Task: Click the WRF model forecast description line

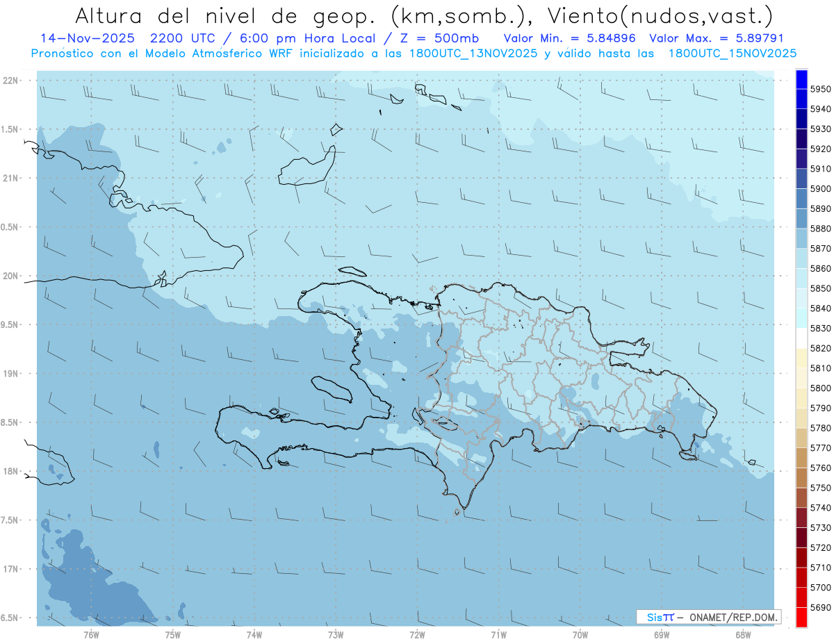Action: pos(414,53)
